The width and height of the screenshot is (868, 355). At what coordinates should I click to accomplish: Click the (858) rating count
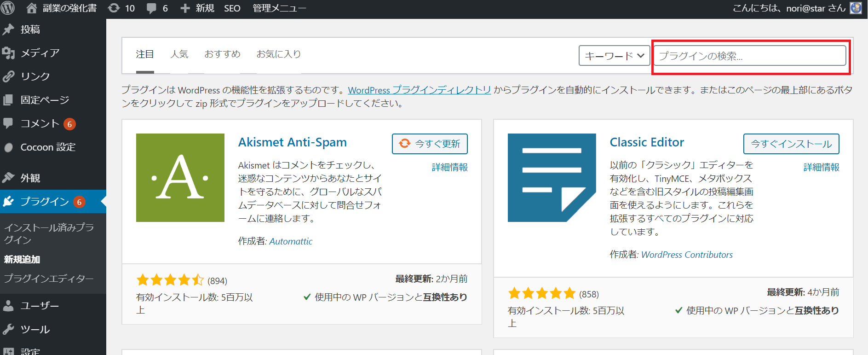589,294
